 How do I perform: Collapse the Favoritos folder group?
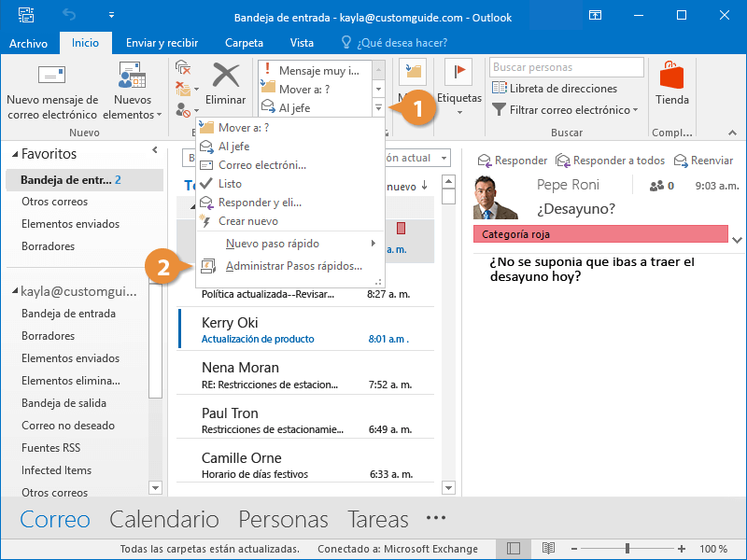13,155
